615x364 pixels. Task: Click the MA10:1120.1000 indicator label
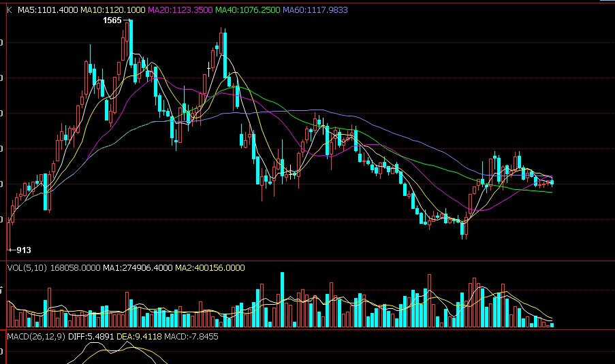click(112, 10)
